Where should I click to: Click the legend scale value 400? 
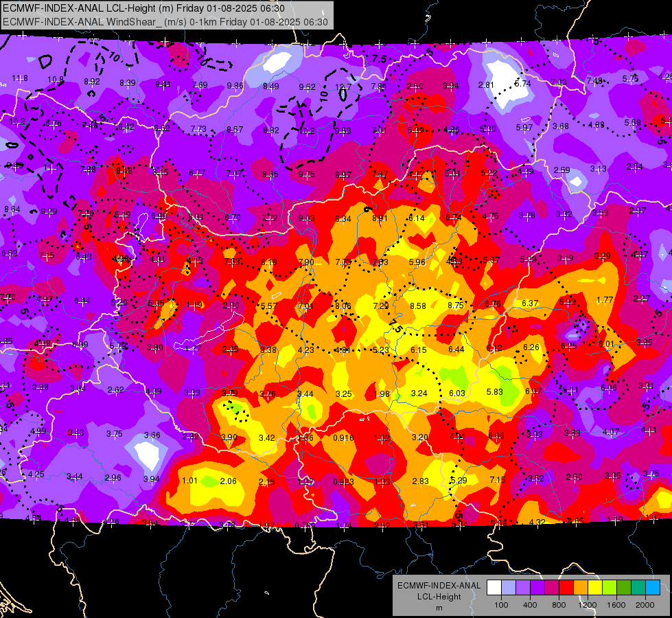coord(530,605)
